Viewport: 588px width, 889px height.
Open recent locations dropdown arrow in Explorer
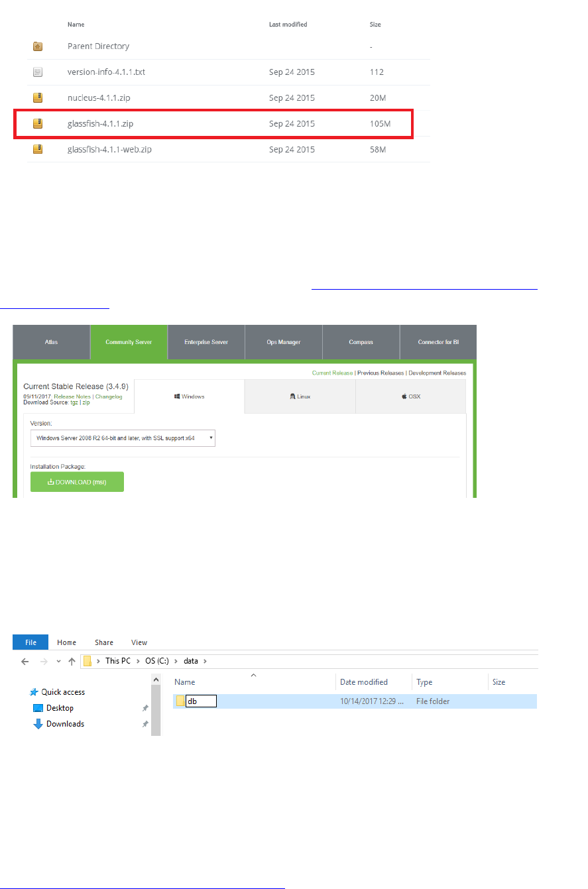coord(58,662)
